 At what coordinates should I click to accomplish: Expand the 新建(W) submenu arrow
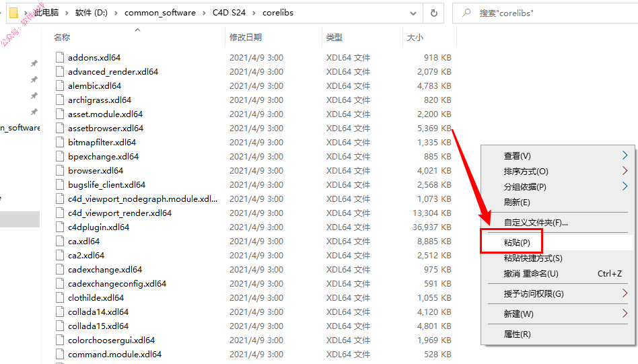(x=625, y=314)
